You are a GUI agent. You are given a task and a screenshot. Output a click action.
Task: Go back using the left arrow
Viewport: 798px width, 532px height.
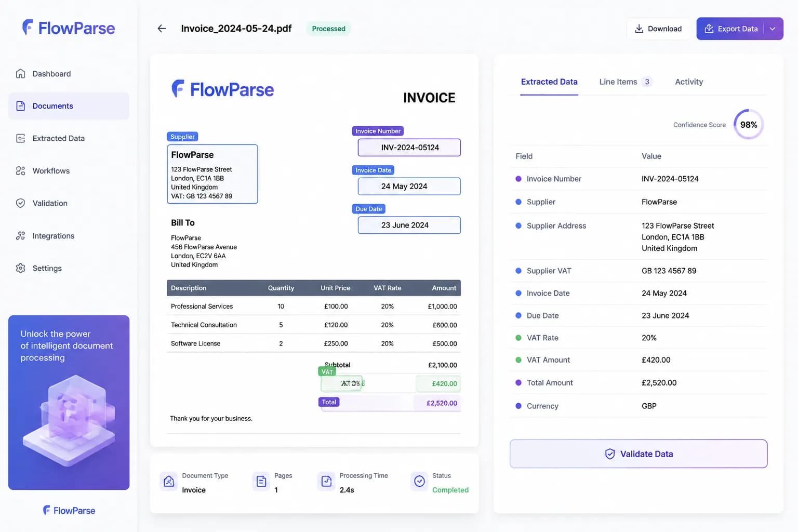tap(162, 29)
